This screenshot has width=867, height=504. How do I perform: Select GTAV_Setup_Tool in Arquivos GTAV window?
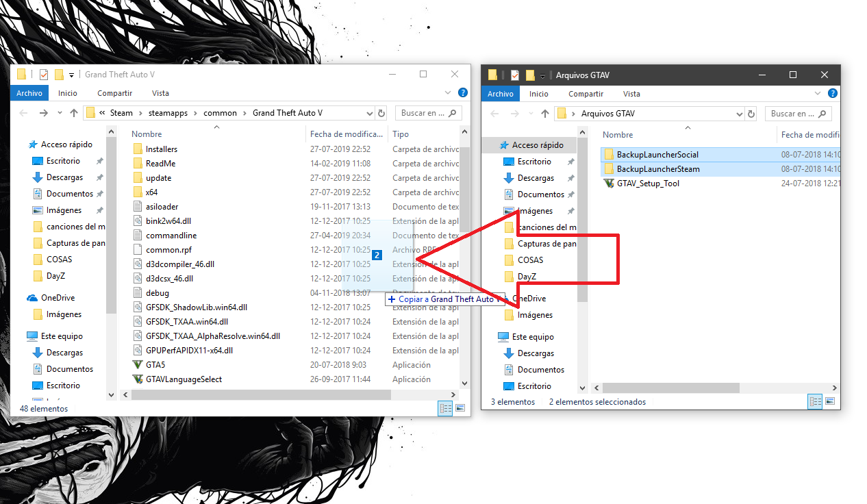648,183
